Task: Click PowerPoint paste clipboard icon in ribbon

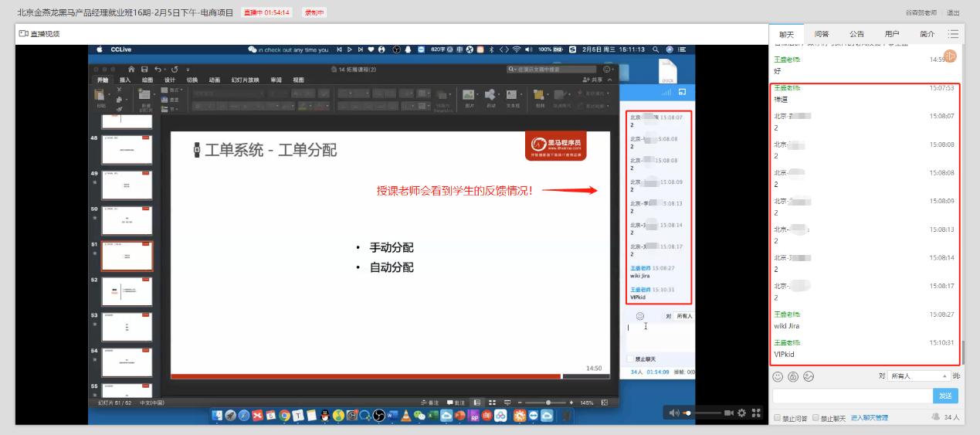Action: 99,94
